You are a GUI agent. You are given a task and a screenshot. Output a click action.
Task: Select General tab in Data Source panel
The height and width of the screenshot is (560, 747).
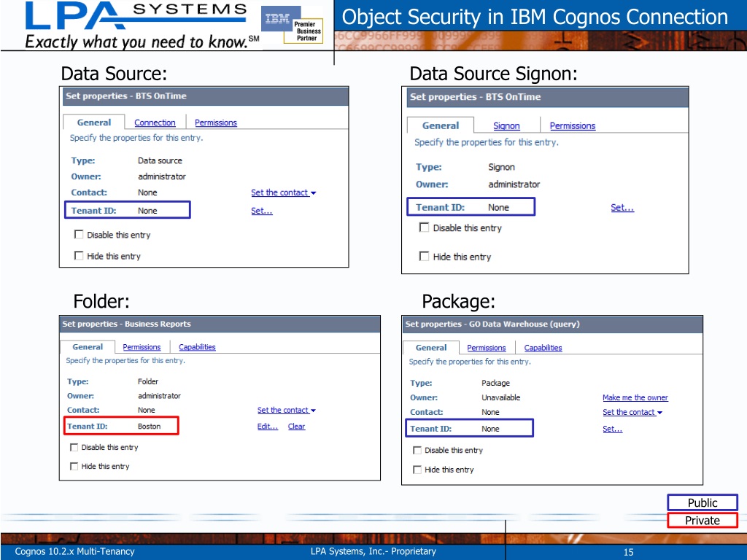(94, 122)
